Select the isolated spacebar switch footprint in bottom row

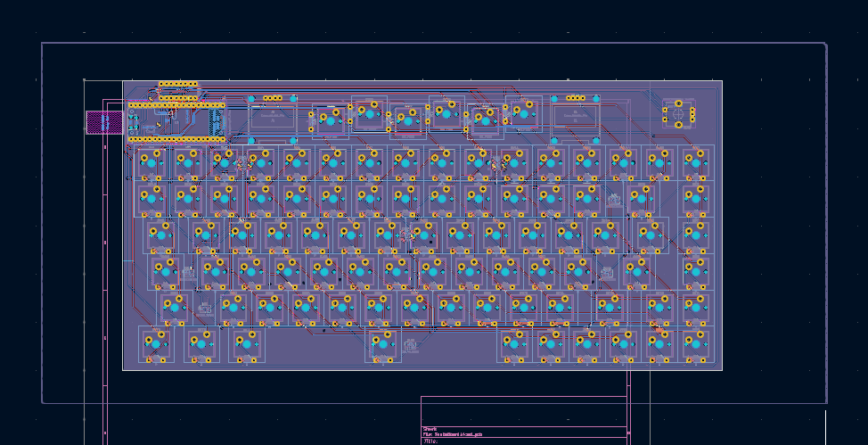(382, 343)
